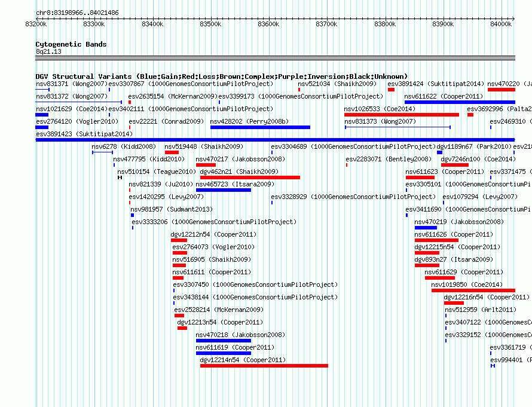Select the nsv470217 (Jakobsson2008) label
Image resolution: width=532 pixels, height=407 pixels.
tap(240, 159)
